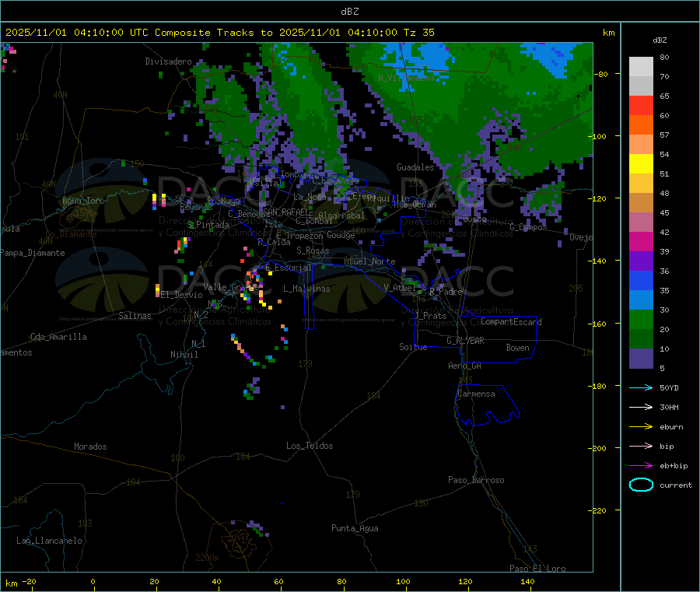Select the light gray top swatch of dBZ scale
Viewport: 700px width, 592px height.
641,67
